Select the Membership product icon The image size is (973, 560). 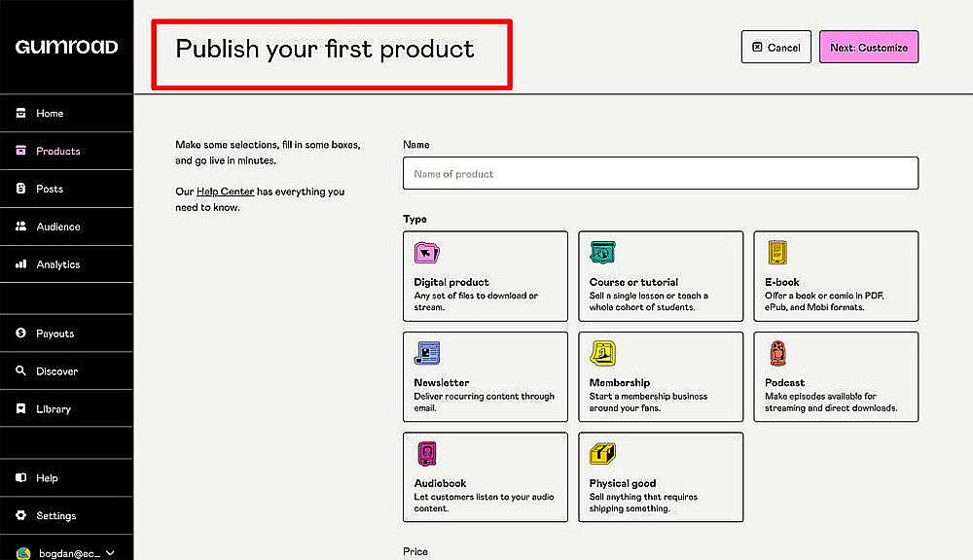point(602,354)
